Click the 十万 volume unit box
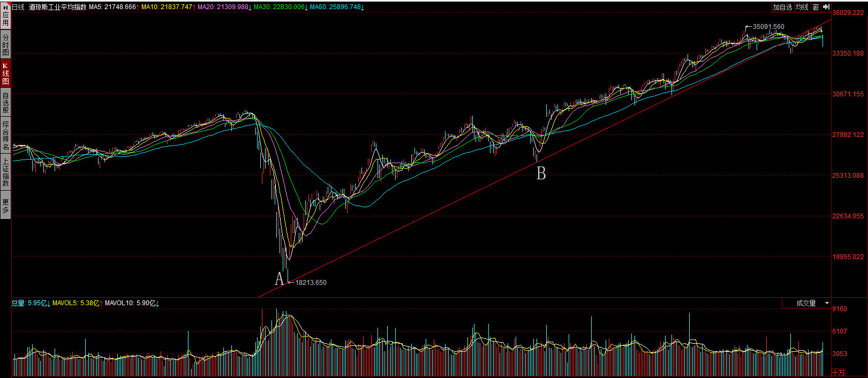This screenshot has height=378, width=868. (839, 373)
